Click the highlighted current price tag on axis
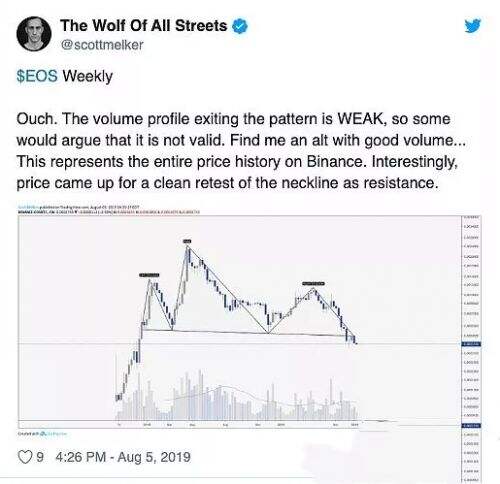The width and height of the screenshot is (500, 484). pyautogui.click(x=471, y=343)
